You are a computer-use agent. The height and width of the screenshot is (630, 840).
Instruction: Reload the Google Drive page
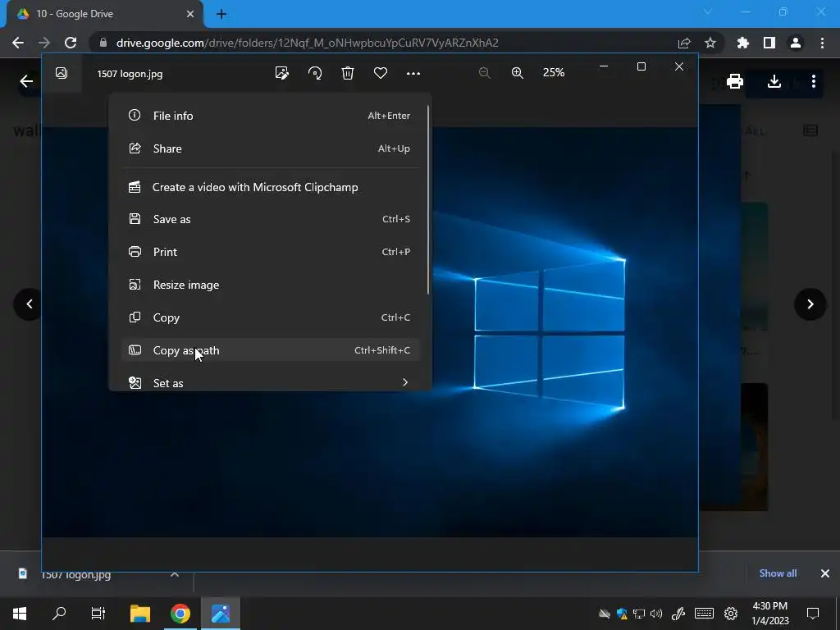71,43
